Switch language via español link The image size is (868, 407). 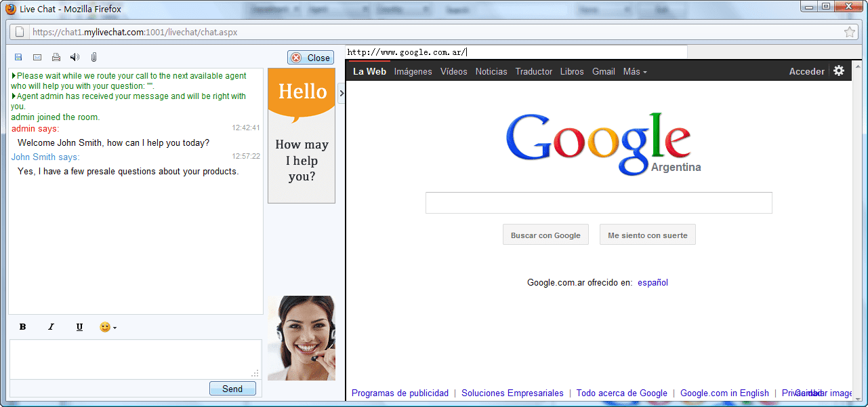coord(653,282)
